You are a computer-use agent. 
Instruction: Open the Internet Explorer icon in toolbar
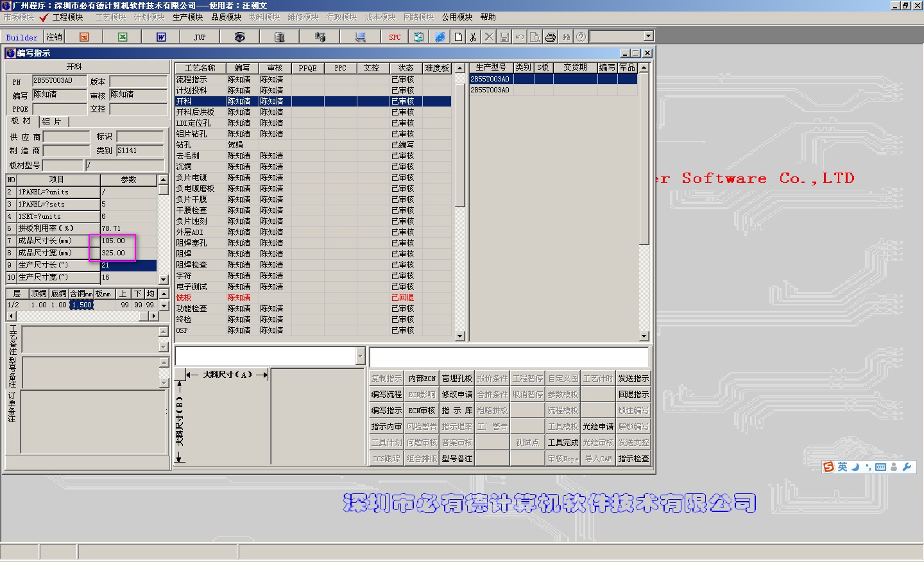point(440,37)
